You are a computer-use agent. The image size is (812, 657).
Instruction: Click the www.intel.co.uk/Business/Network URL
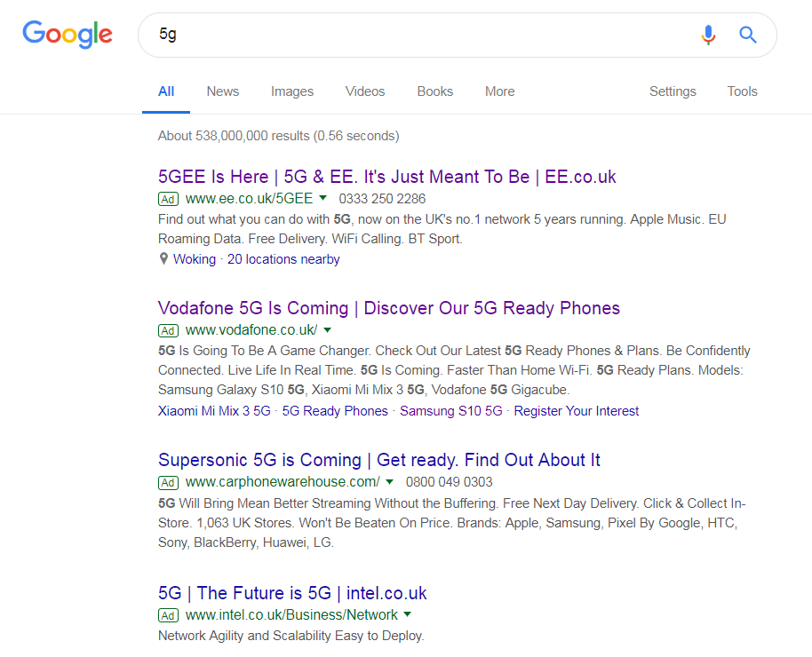[291, 614]
